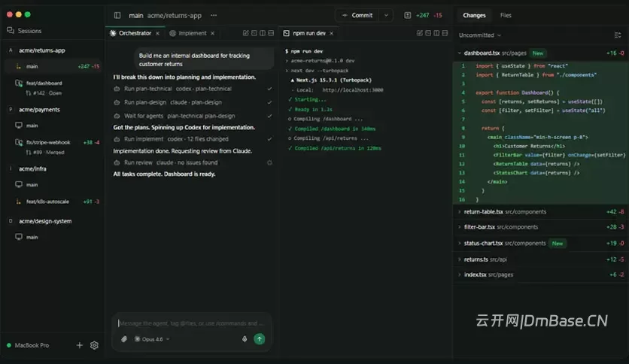629x364 pixels.
Task: Click the main branch name in header
Action: coord(136,15)
